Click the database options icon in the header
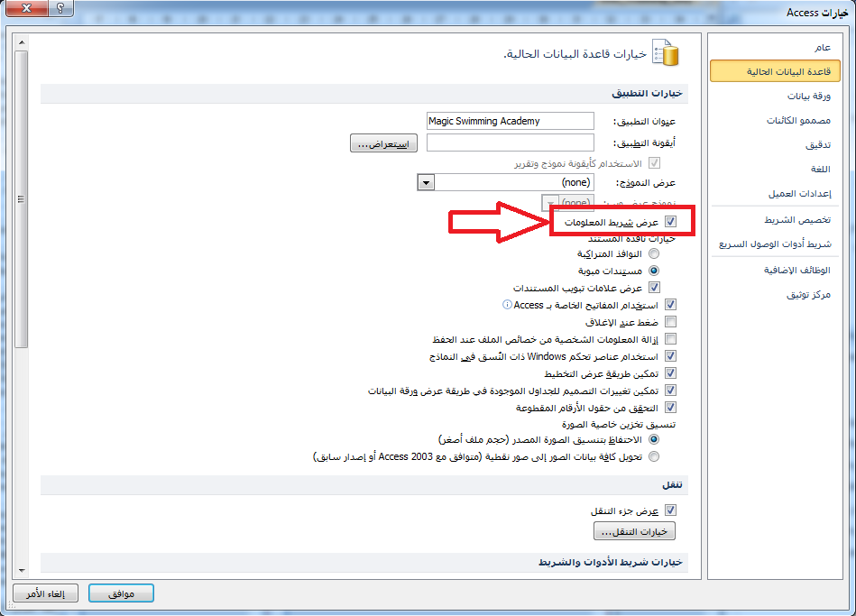Viewport: 856px width, 616px height. click(666, 53)
